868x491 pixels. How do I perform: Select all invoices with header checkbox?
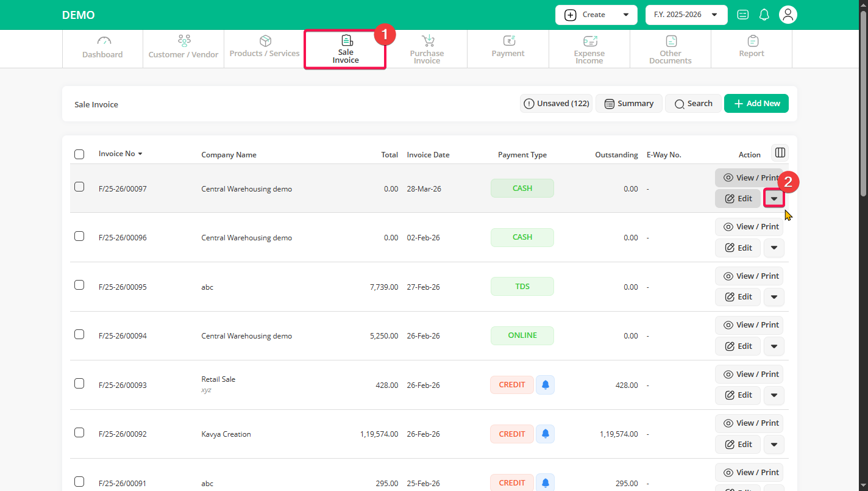point(79,154)
